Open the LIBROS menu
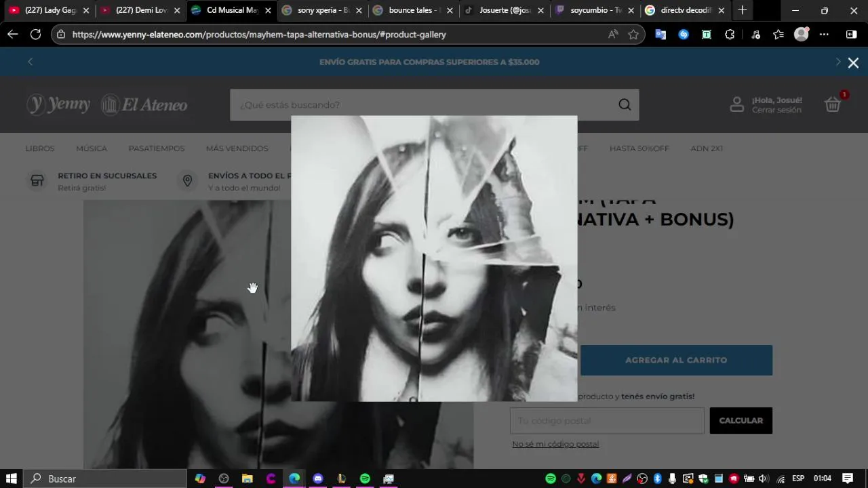 pyautogui.click(x=40, y=148)
